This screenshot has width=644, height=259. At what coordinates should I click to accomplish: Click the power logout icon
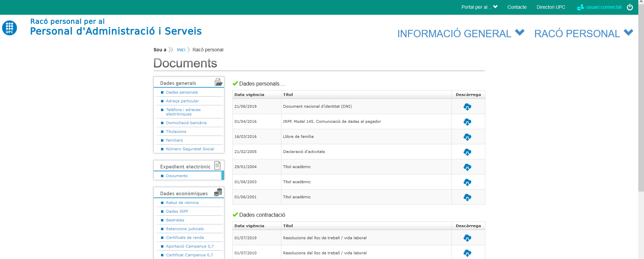(x=630, y=7)
